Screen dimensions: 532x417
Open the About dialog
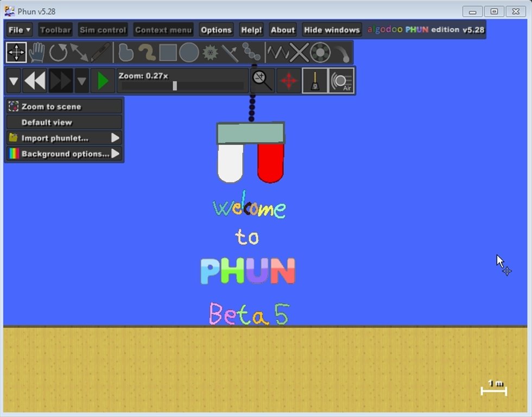pos(283,30)
